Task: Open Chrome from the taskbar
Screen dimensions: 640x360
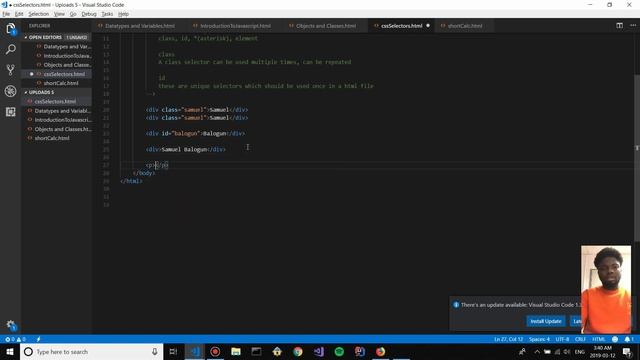Action: [x=298, y=351]
